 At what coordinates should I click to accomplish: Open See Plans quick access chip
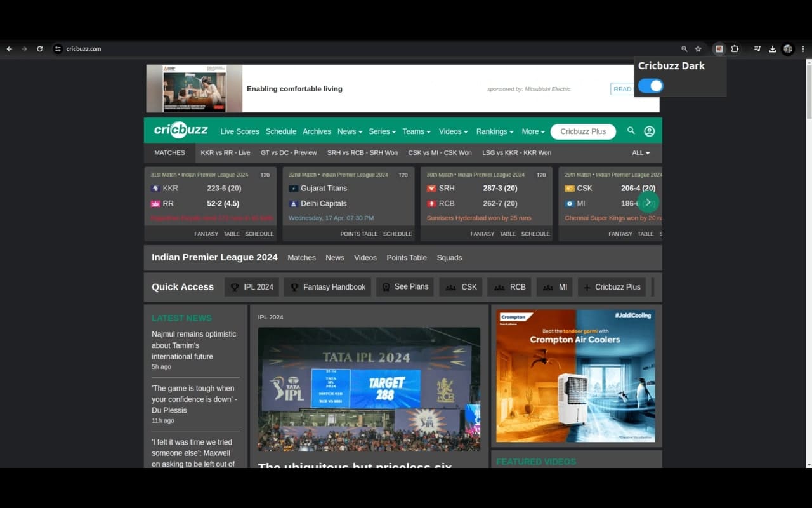click(x=405, y=287)
